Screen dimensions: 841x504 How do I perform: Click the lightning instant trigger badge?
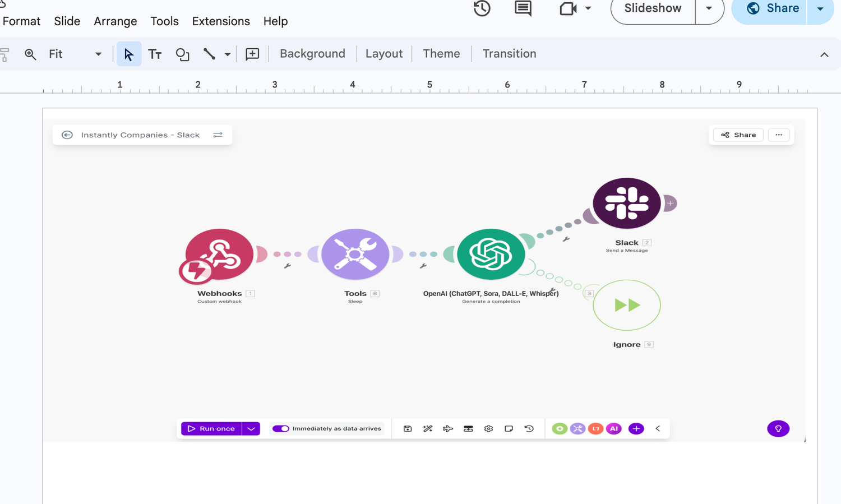tap(196, 271)
